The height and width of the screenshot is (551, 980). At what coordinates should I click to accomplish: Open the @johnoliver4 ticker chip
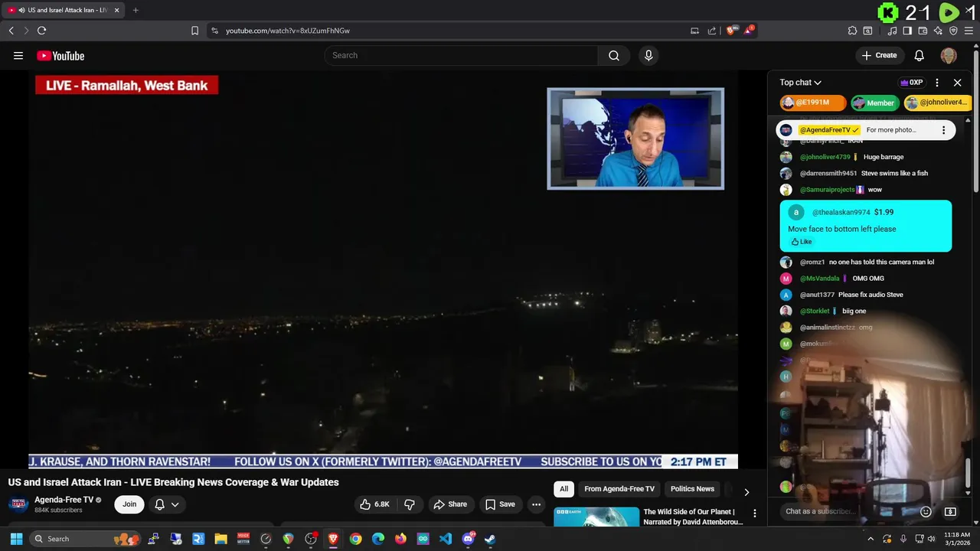click(x=937, y=103)
